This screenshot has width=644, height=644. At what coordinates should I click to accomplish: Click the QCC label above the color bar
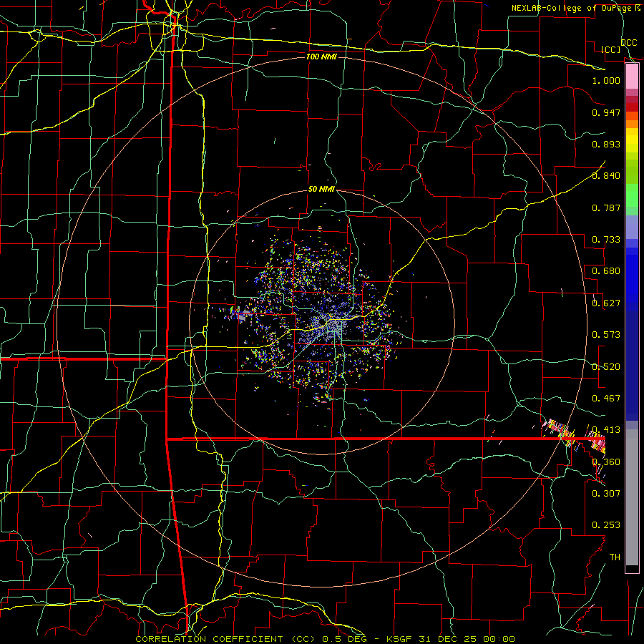point(628,43)
